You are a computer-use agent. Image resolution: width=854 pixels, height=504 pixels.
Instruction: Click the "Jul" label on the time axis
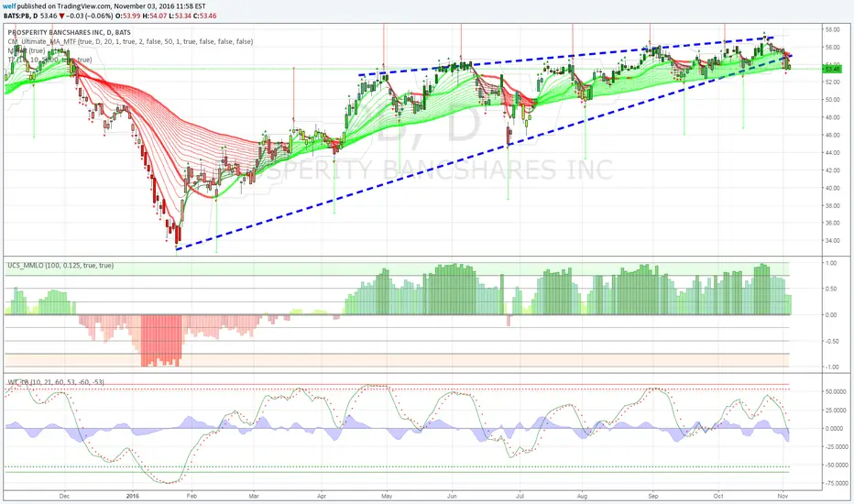pyautogui.click(x=520, y=497)
